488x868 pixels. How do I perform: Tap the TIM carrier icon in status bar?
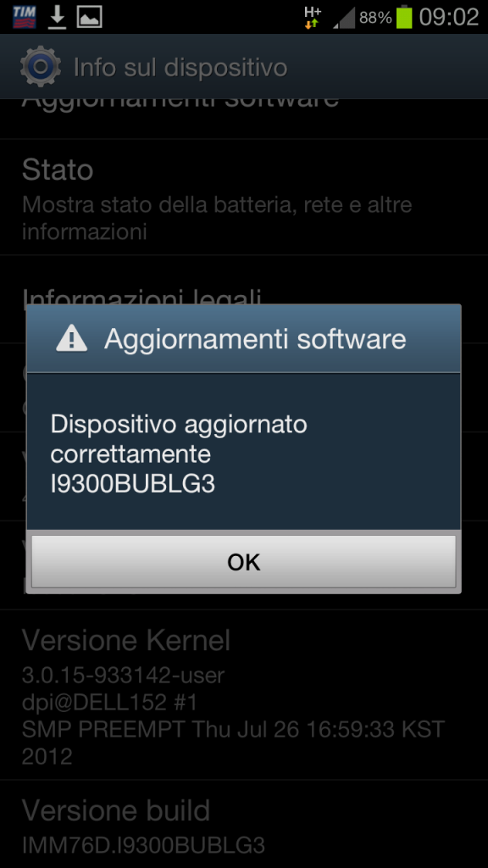24,17
